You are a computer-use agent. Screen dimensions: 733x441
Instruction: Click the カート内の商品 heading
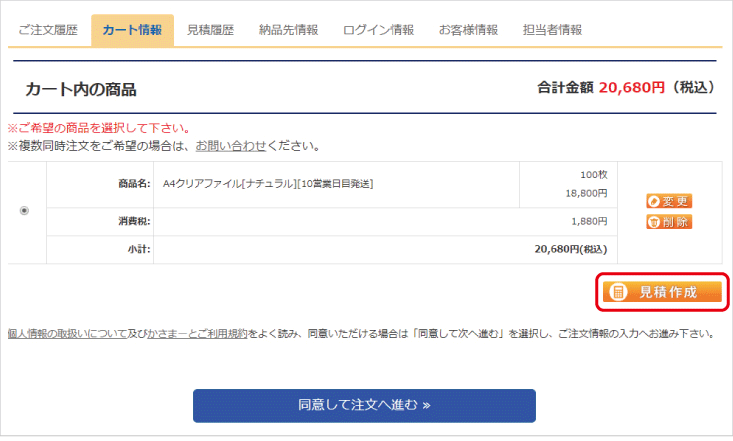81,90
